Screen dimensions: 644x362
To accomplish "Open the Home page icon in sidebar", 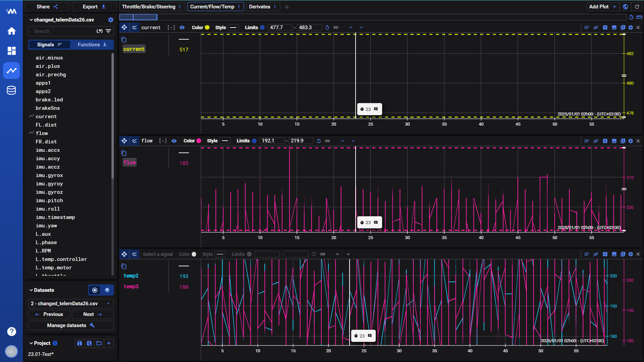I will tap(11, 31).
